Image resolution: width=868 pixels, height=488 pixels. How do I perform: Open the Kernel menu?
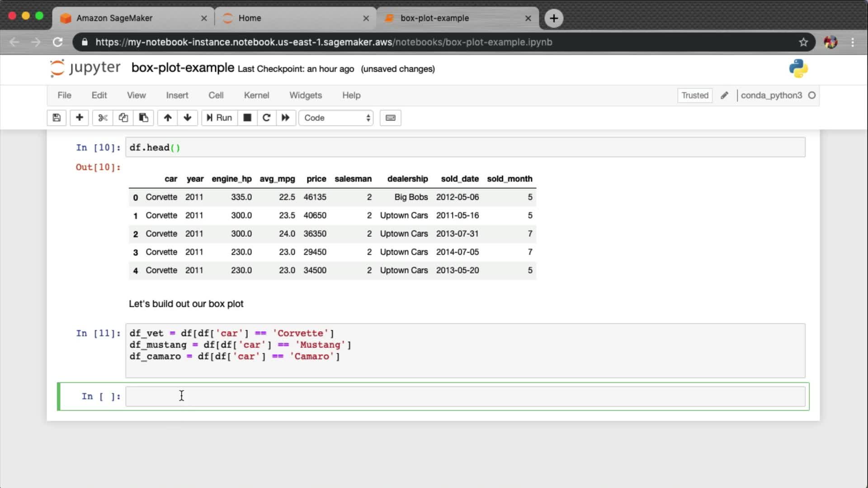coord(256,95)
